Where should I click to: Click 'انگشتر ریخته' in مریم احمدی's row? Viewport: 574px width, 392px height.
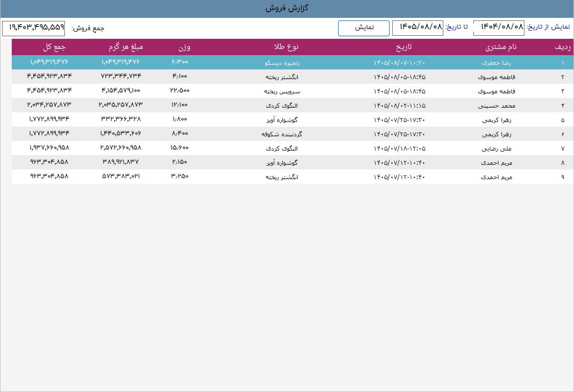click(x=282, y=177)
